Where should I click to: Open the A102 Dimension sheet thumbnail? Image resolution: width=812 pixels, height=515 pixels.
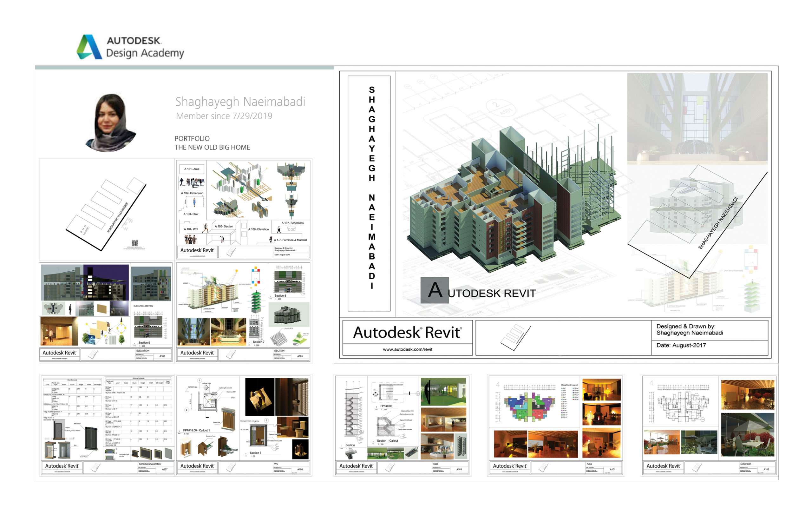point(709,425)
